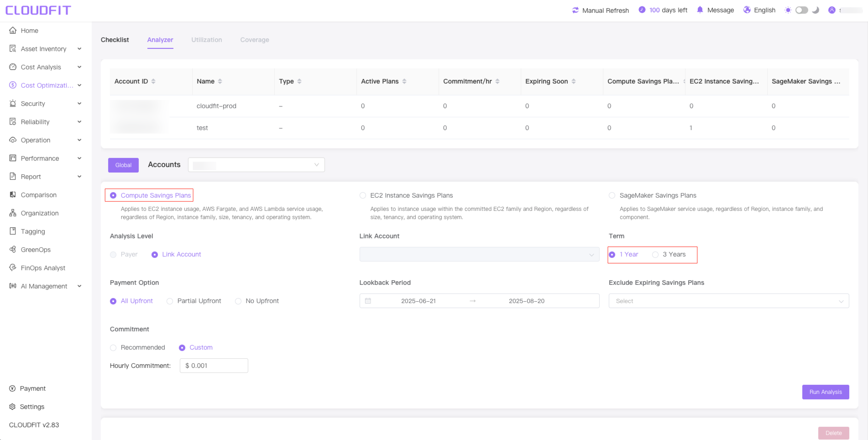Click the Reliability sidebar icon
This screenshot has height=440, width=868.
[x=13, y=122]
